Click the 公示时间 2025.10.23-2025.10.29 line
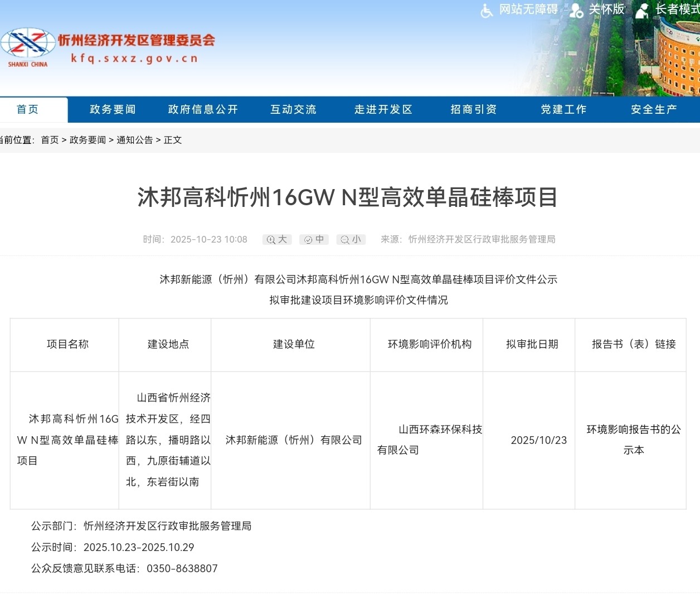Viewport: 700px width, 599px height. [x=113, y=548]
